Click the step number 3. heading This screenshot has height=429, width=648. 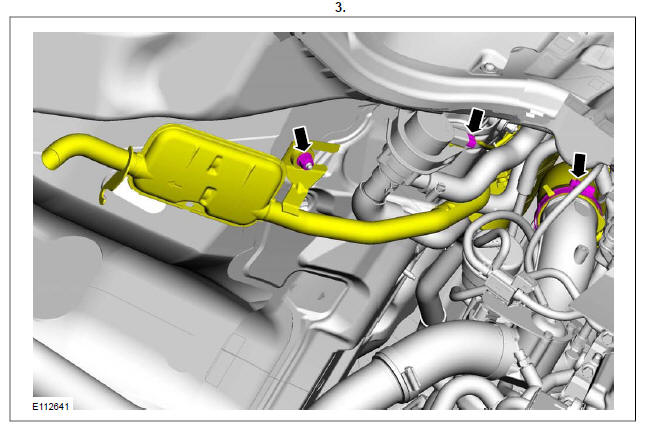[340, 7]
